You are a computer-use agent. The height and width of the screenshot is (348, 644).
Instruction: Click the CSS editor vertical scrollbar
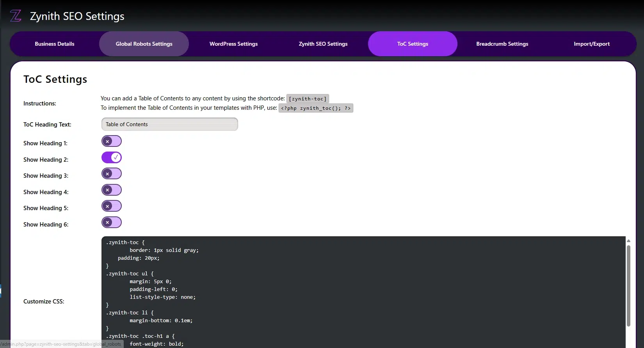click(628, 286)
